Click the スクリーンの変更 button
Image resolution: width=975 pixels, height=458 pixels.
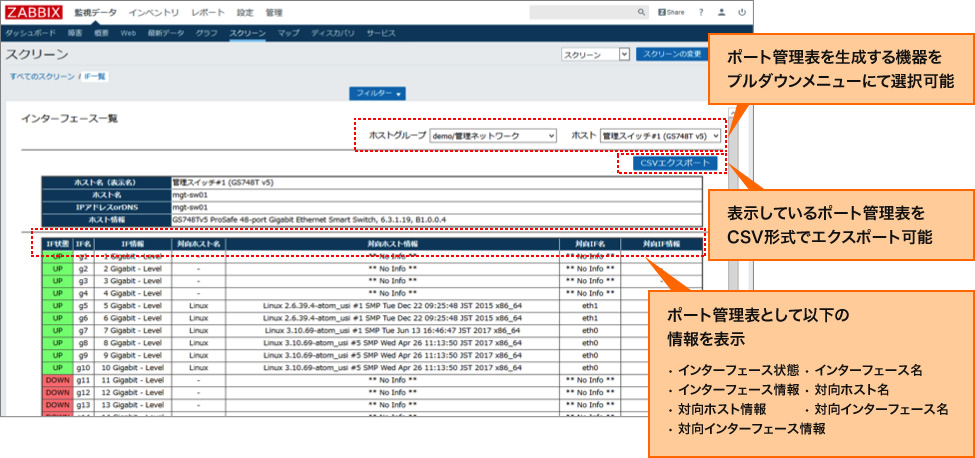click(675, 54)
